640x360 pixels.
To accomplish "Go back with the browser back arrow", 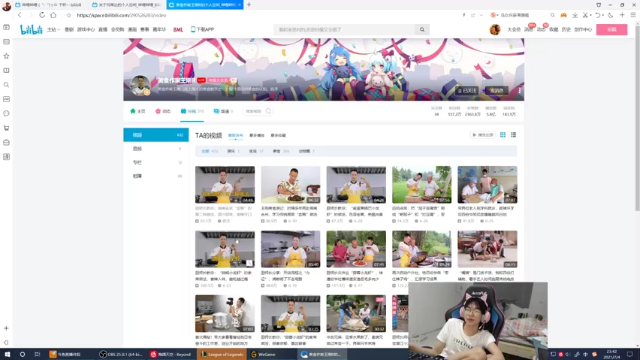I will pyautogui.click(x=20, y=15).
